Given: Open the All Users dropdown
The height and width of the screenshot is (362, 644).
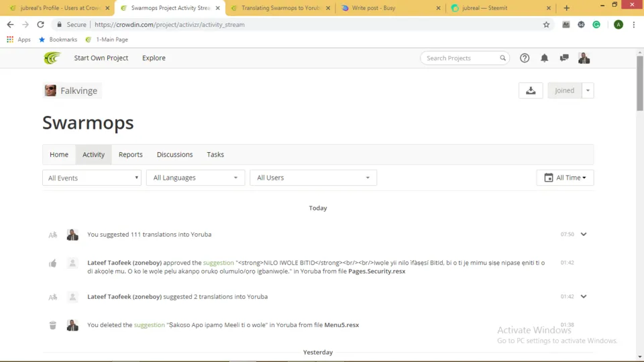Looking at the screenshot, I should click(313, 178).
